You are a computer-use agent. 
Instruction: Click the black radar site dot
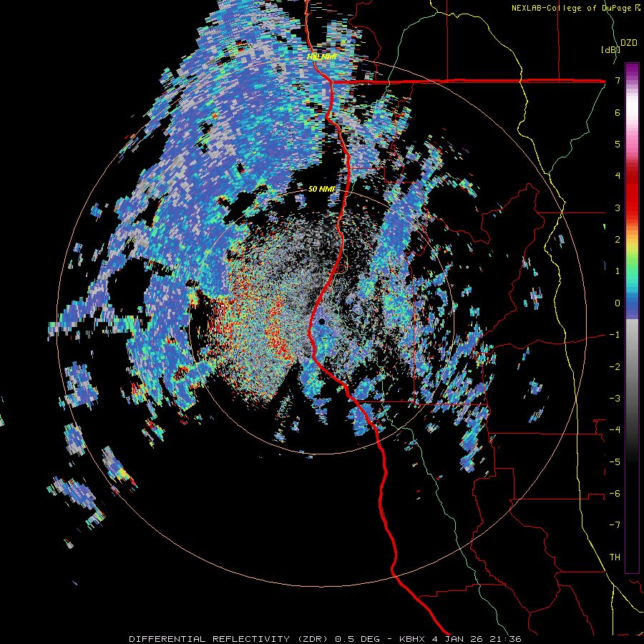pyautogui.click(x=321, y=321)
